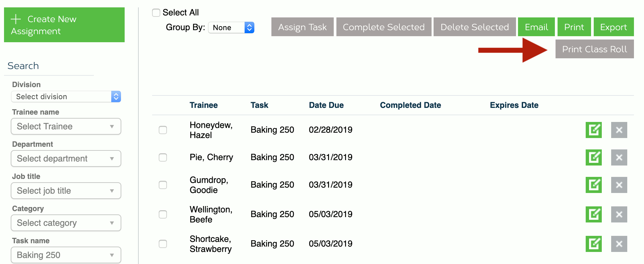644x264 pixels.
Task: Mark the Wellington, Beefe checkbox
Action: click(163, 214)
